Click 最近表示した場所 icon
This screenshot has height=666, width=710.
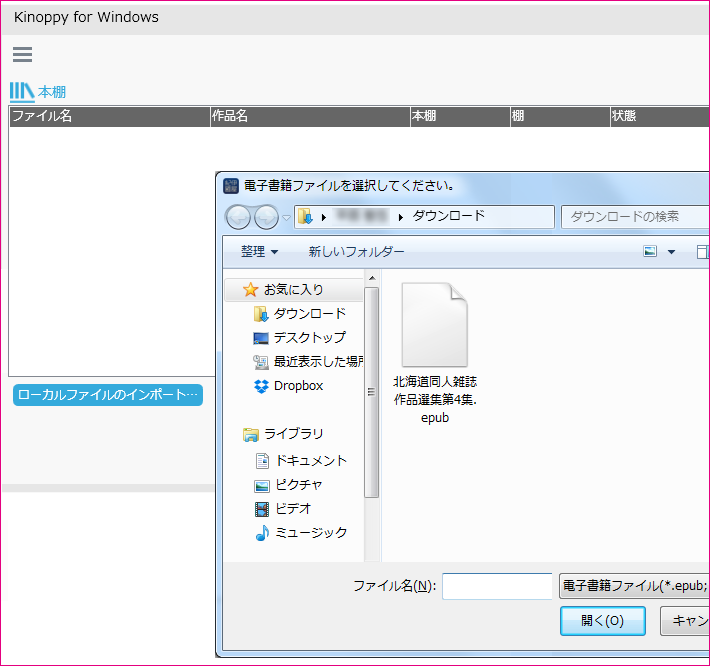tap(261, 362)
